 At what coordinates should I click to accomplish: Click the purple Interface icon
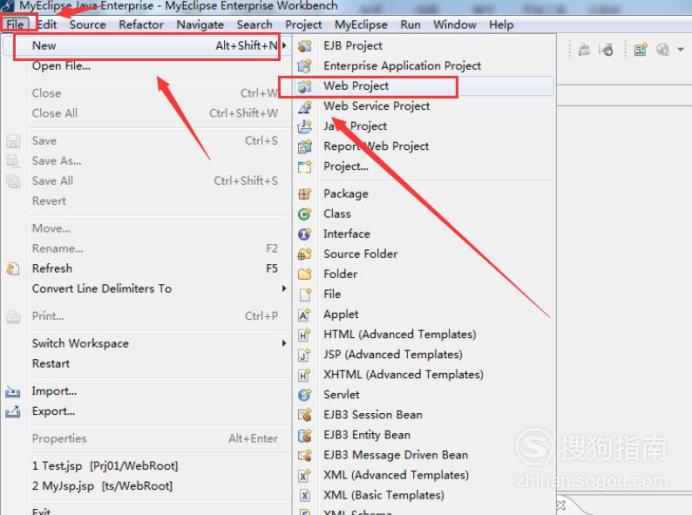coord(305,234)
